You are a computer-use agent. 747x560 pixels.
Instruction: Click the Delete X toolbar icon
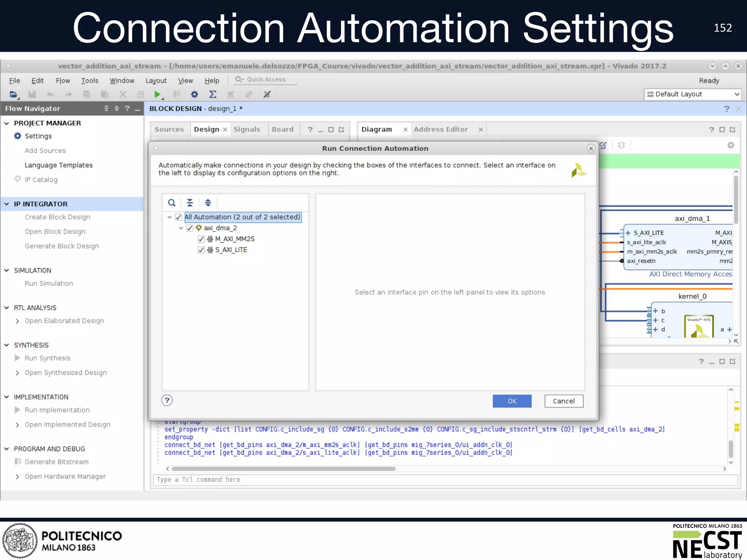pos(123,94)
